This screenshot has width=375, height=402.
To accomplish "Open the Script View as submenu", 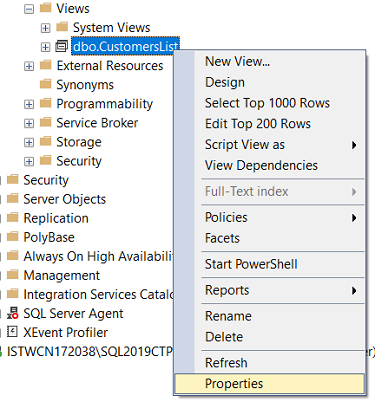I will 269,145.
